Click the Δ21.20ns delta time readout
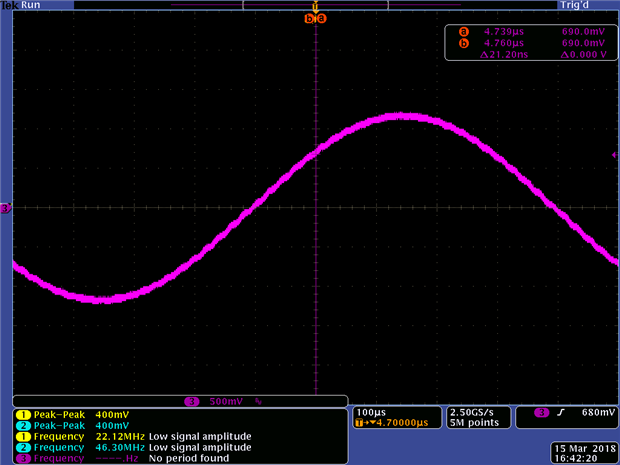Screen dimensions: 620x465 pyautogui.click(x=504, y=55)
